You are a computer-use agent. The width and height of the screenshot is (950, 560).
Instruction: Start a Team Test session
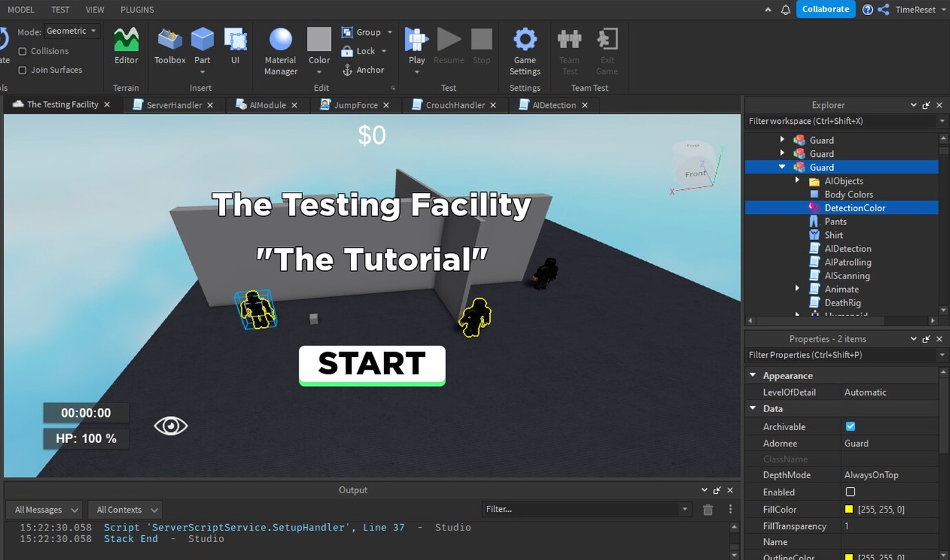pos(569,47)
